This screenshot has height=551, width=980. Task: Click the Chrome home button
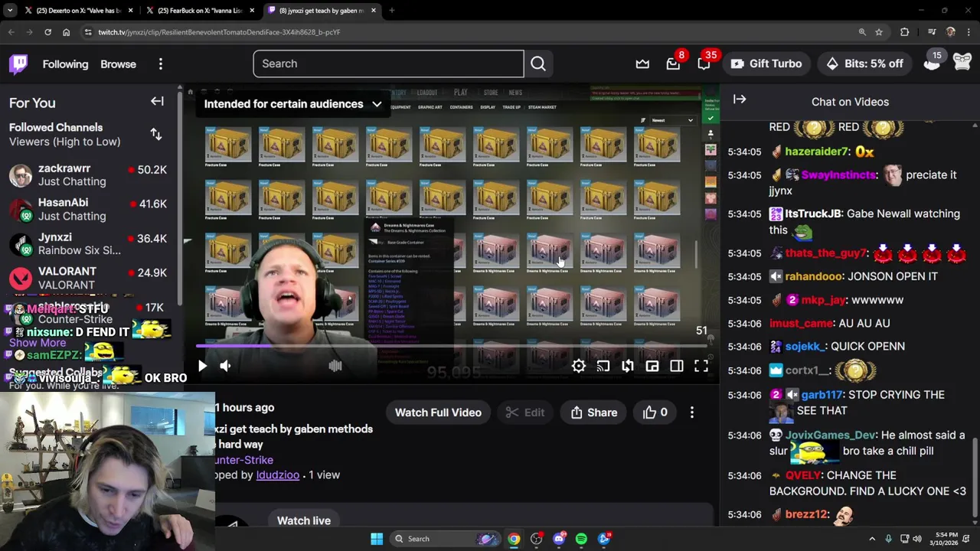66,32
